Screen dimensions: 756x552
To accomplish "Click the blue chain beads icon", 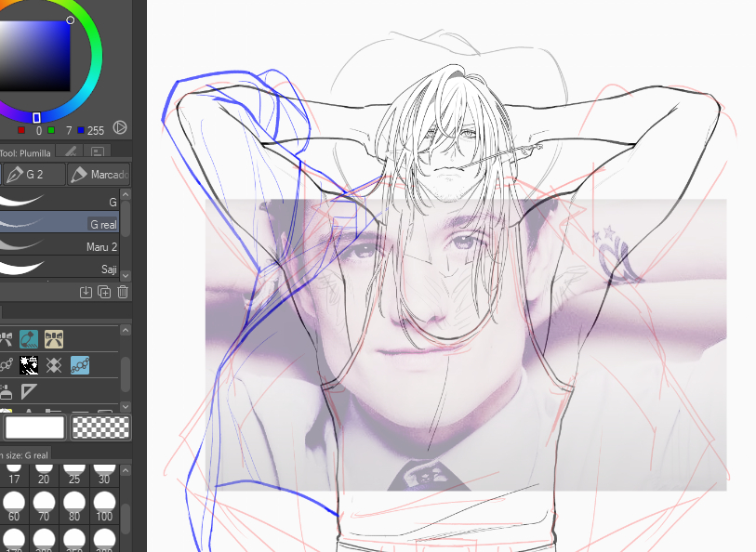I will (79, 365).
